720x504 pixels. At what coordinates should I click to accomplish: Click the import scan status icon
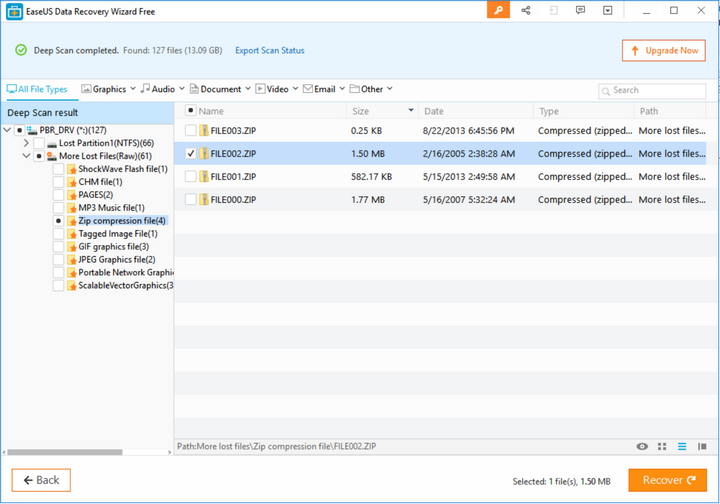coord(553,10)
